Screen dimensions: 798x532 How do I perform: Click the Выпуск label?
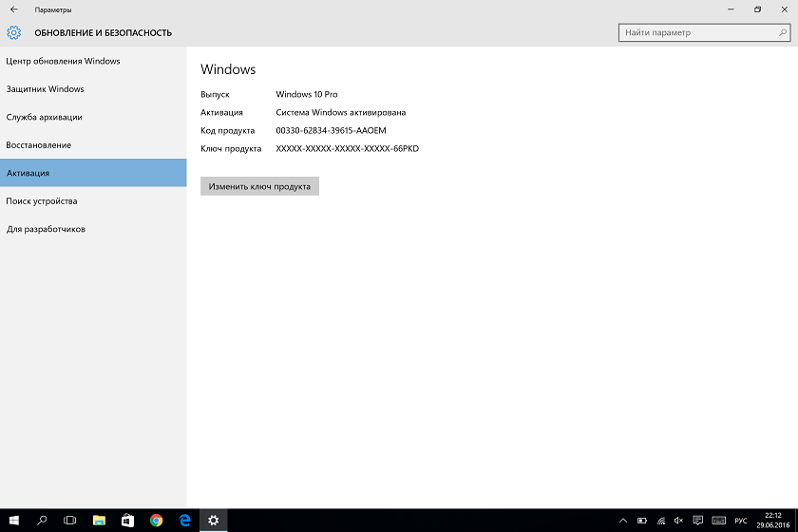point(215,94)
